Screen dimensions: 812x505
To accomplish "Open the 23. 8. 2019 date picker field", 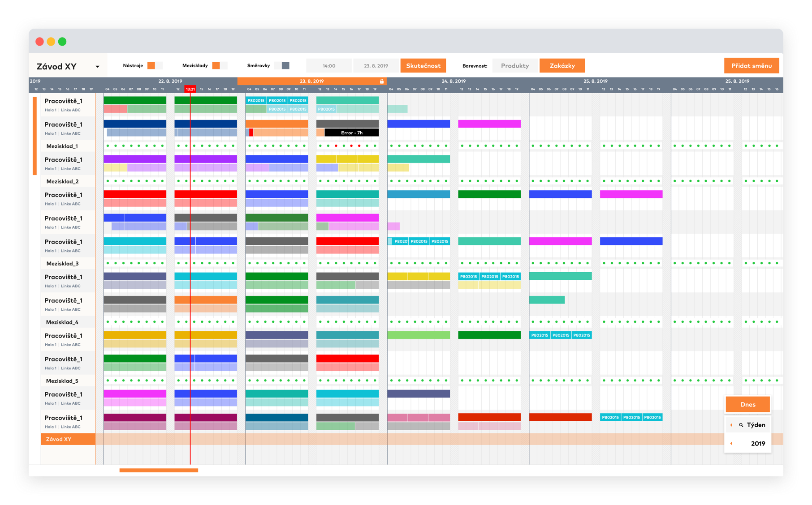I will point(376,66).
